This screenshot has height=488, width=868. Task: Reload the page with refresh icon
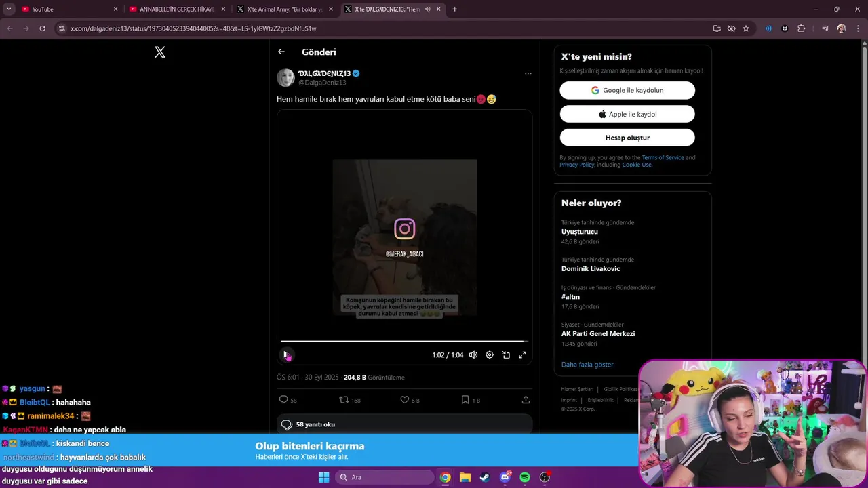pyautogui.click(x=42, y=28)
